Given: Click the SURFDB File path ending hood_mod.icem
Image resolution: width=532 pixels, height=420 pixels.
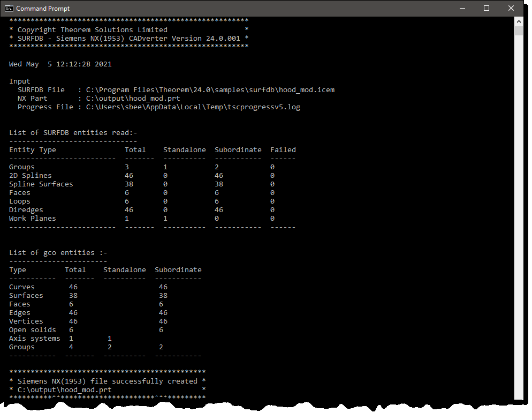Looking at the screenshot, I should [210, 90].
